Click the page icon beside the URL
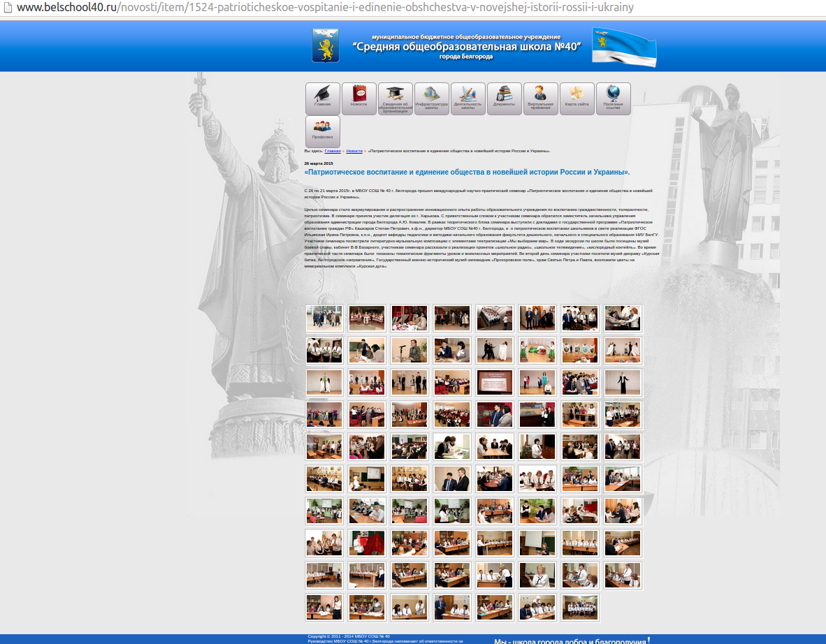 coord(8,8)
